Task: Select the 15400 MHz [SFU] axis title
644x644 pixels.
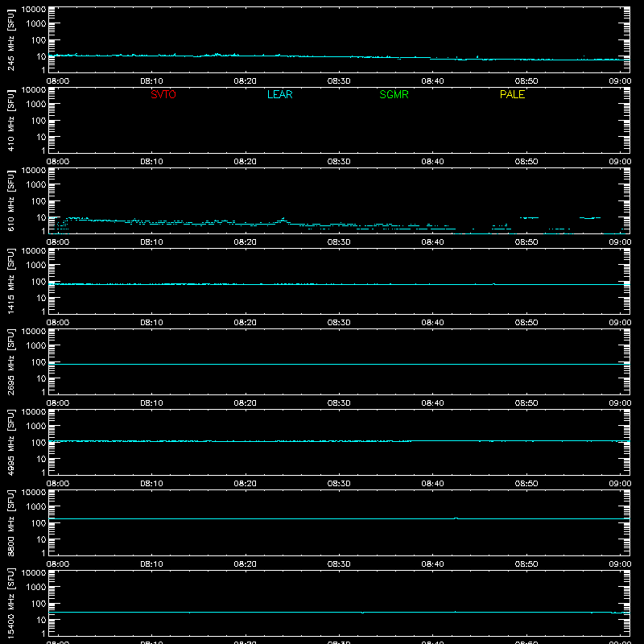Action: click(11, 603)
